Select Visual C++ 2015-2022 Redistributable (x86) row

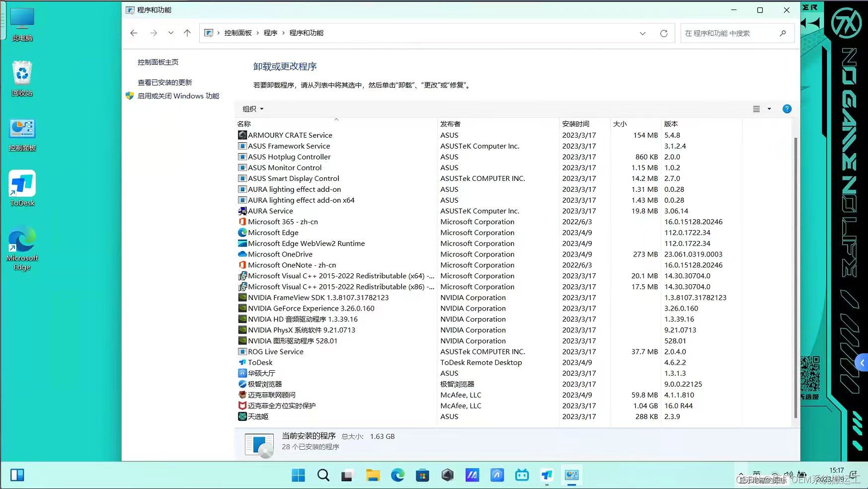click(489, 287)
